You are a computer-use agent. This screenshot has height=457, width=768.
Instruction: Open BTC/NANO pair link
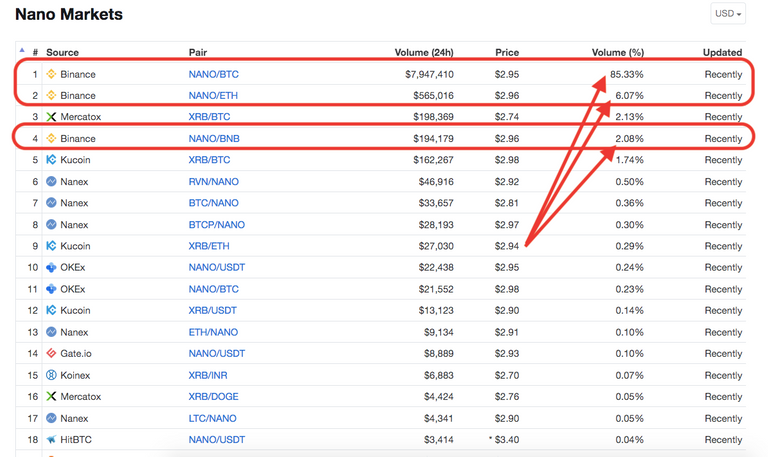[214, 203]
